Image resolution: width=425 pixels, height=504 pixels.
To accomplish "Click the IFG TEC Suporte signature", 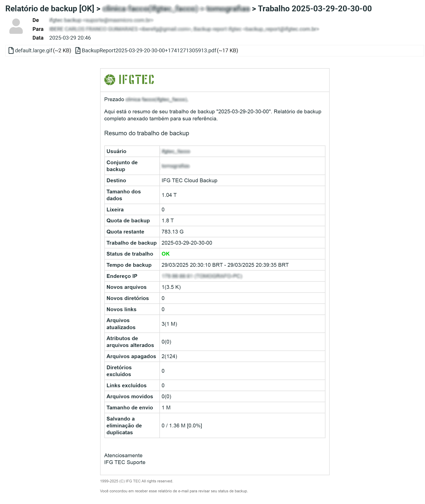I will (x=125, y=462).
